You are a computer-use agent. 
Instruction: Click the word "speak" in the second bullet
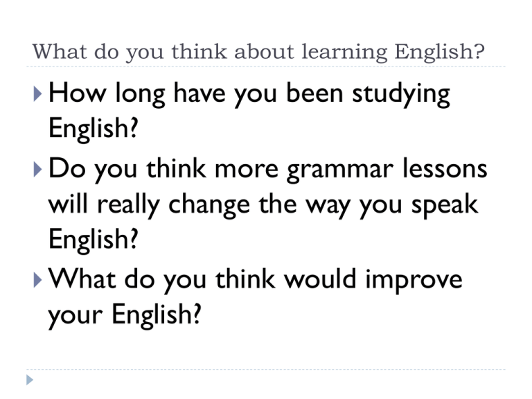click(x=445, y=206)
